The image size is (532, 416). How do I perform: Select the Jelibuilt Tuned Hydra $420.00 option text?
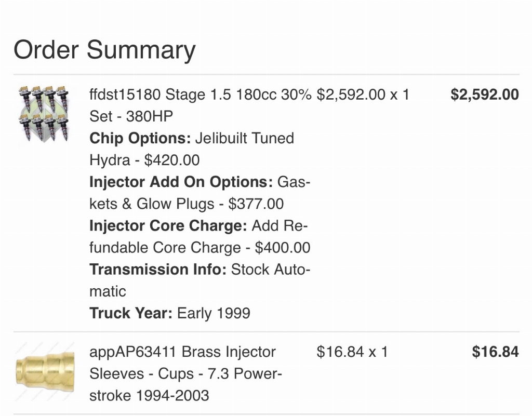192,149
